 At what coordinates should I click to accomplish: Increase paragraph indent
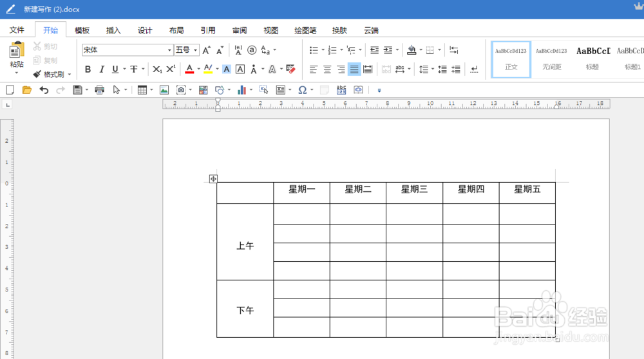388,50
